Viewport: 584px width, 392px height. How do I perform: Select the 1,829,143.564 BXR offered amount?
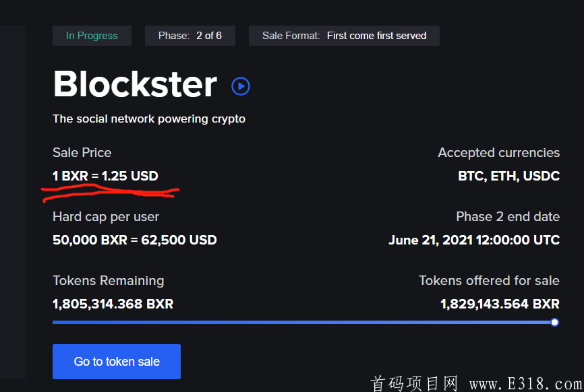coord(500,304)
